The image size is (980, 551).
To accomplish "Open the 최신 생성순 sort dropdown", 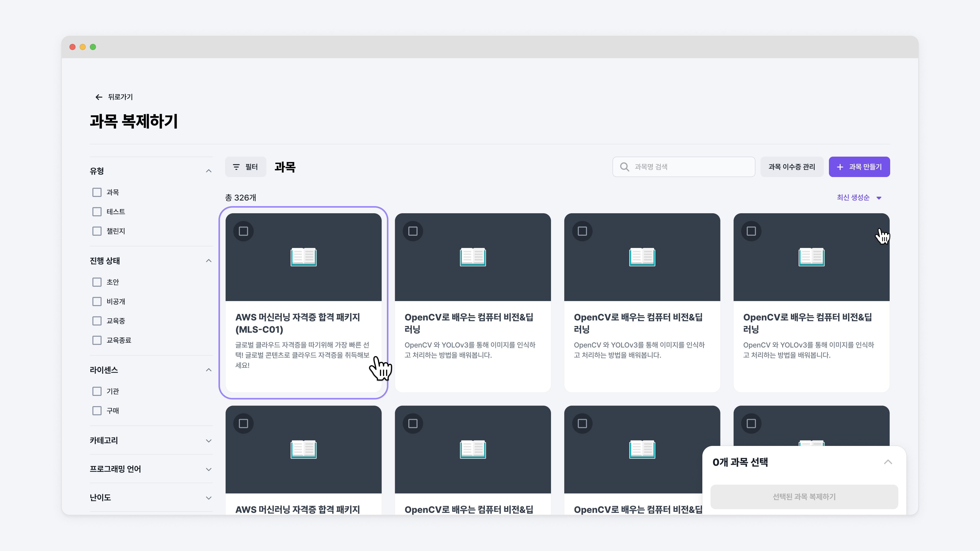I will point(859,198).
